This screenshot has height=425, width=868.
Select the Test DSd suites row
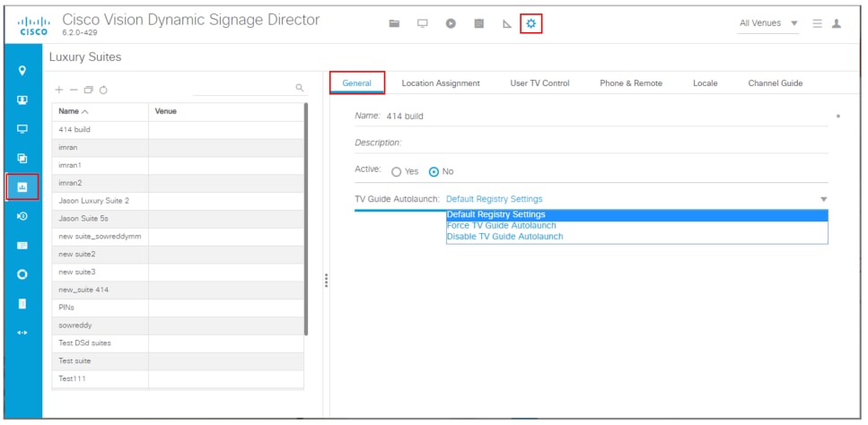click(178, 343)
